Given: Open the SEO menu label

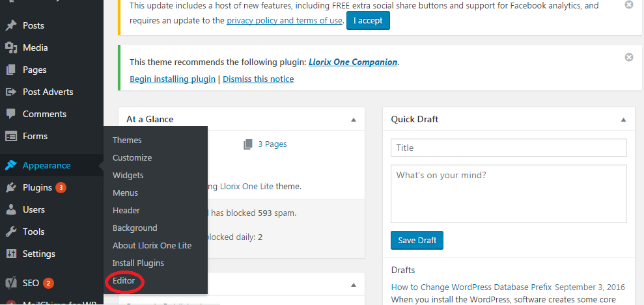Looking at the screenshot, I should [31, 283].
